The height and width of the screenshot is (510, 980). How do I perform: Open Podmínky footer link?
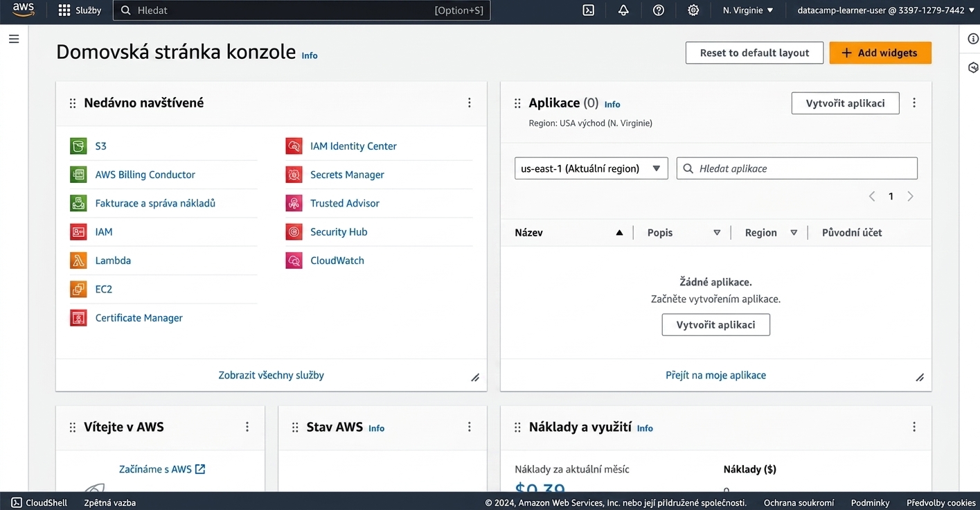tap(870, 502)
